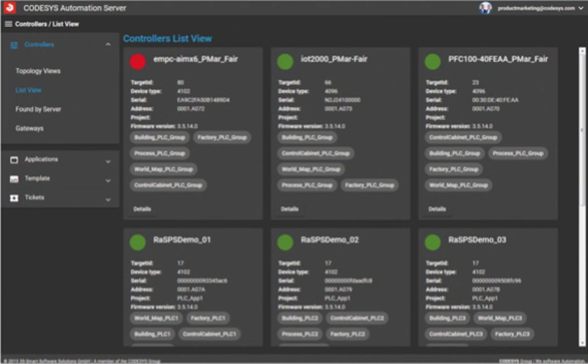Click the Controllers sliders icon in sidebar

(14, 45)
